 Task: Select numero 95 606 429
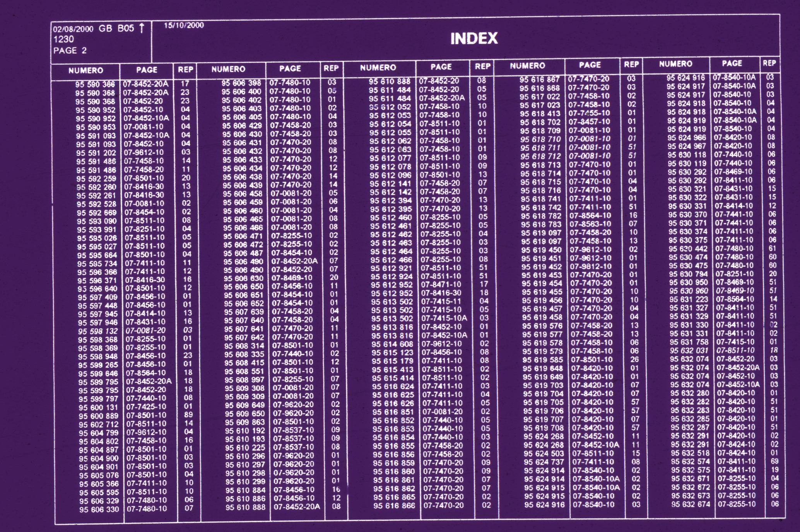[242, 126]
